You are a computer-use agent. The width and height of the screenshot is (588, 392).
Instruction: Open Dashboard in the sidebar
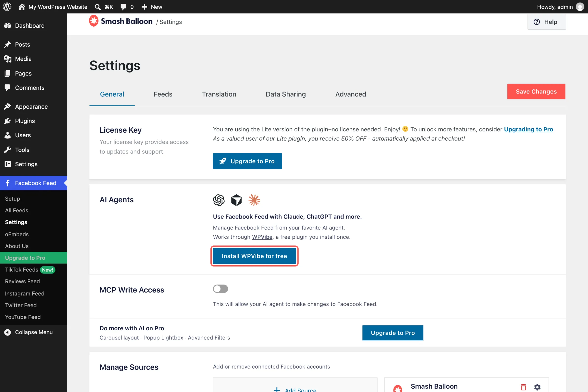pyautogui.click(x=34, y=25)
